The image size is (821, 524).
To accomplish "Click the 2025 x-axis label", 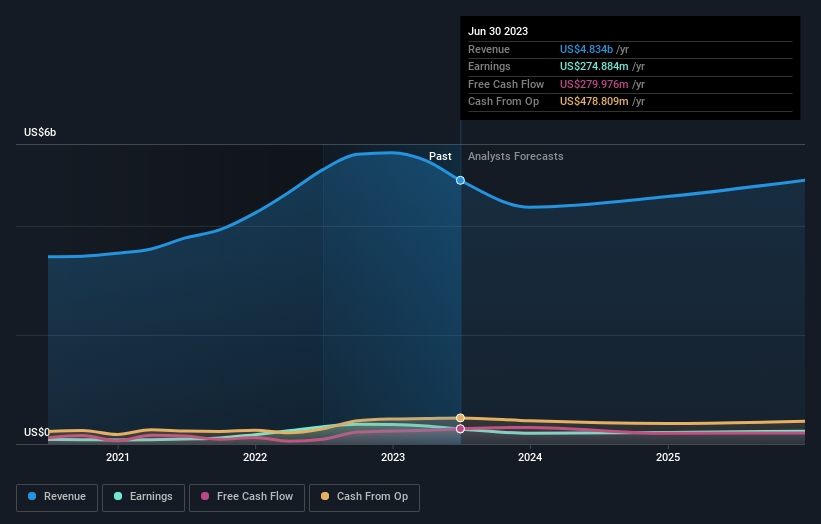I will click(668, 457).
